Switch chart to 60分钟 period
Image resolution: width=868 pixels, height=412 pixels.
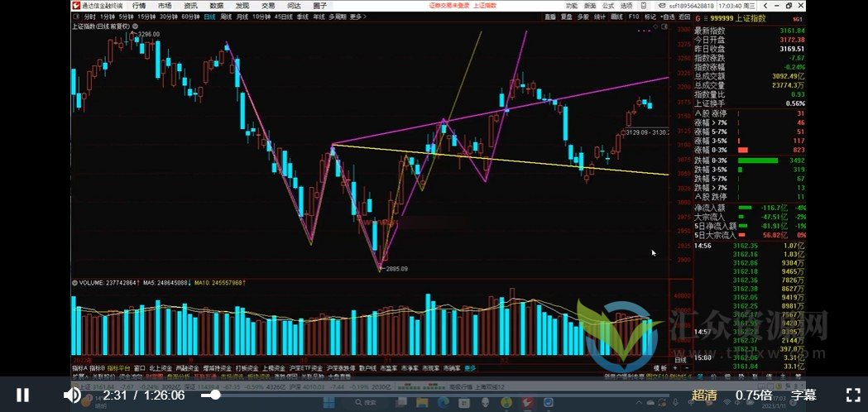(189, 17)
